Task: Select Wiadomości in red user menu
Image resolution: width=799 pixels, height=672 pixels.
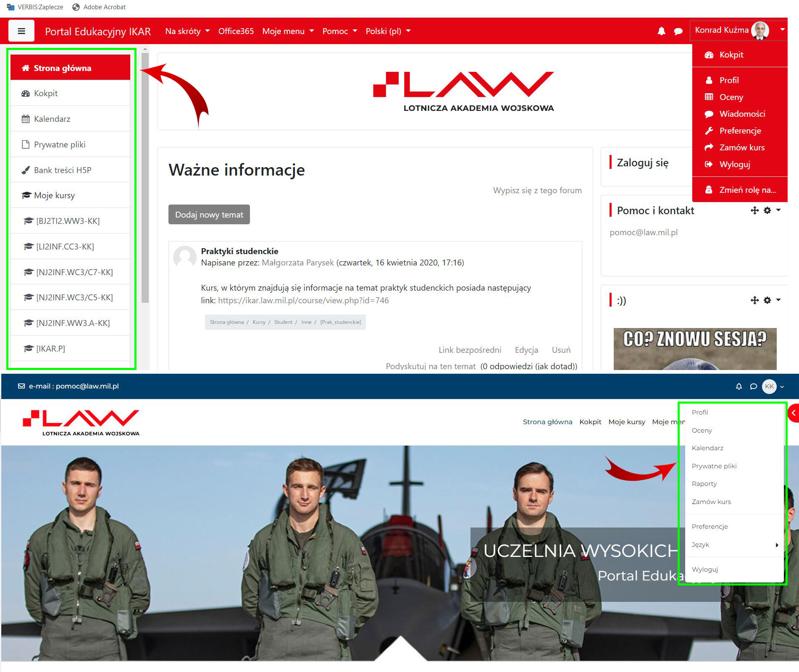Action: 740,114
